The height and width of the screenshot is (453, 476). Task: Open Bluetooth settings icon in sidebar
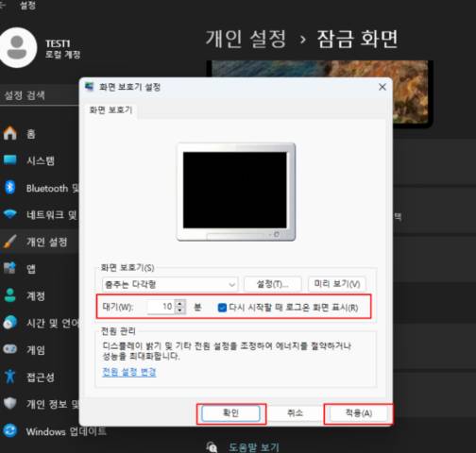[x=10, y=188]
